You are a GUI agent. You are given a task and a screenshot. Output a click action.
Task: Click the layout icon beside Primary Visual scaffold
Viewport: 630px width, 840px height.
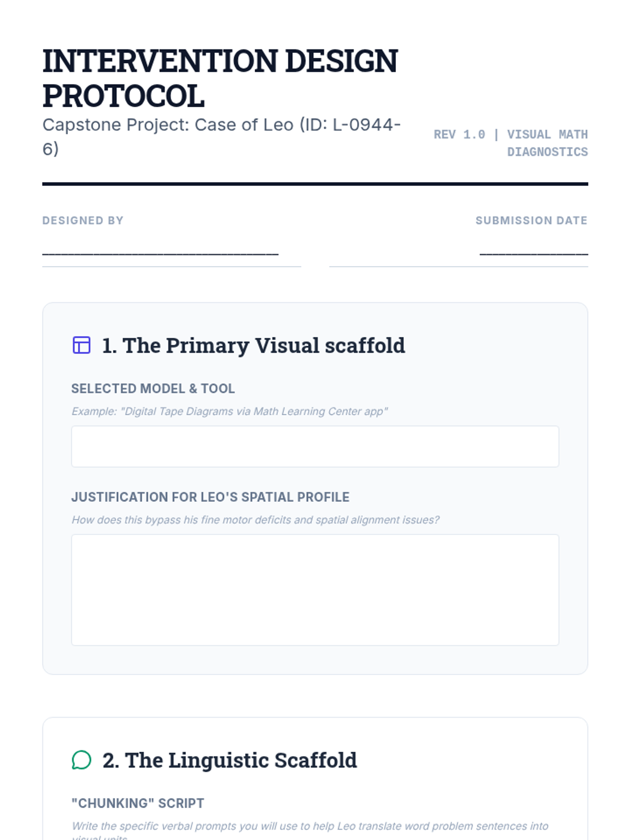coord(81,345)
